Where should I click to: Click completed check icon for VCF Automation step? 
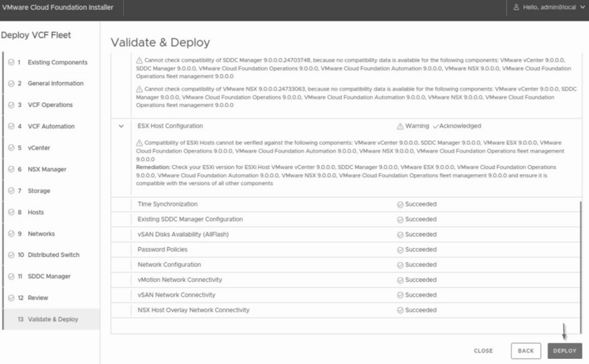(x=12, y=126)
